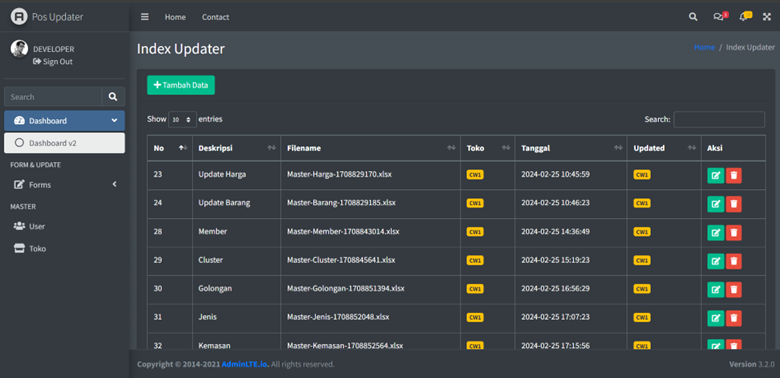780x378 pixels.
Task: Click the sidebar search magnifier button
Action: pos(113,96)
